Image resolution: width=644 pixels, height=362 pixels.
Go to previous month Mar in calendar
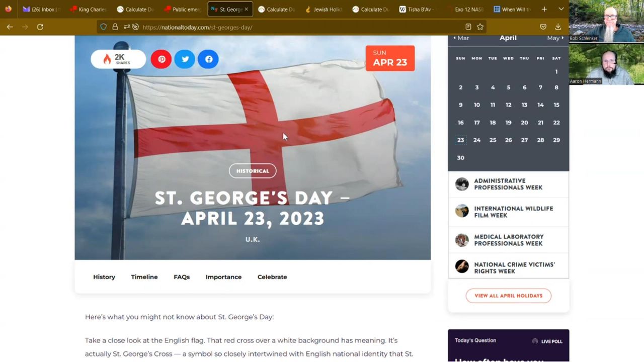461,38
